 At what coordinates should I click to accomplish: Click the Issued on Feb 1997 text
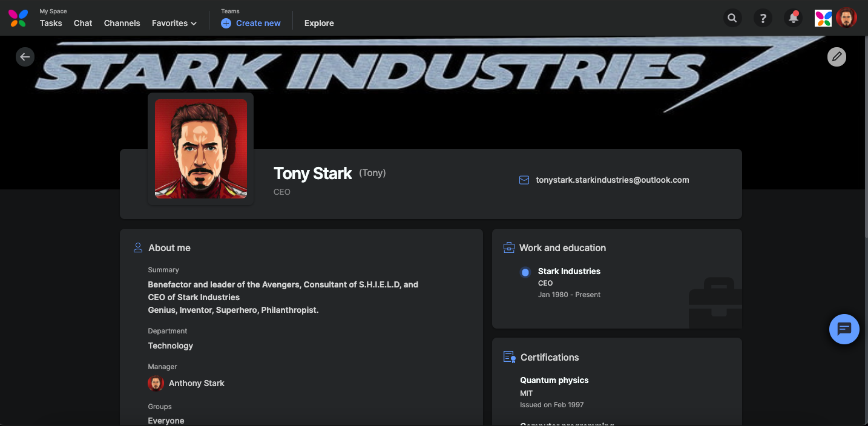[x=552, y=405]
